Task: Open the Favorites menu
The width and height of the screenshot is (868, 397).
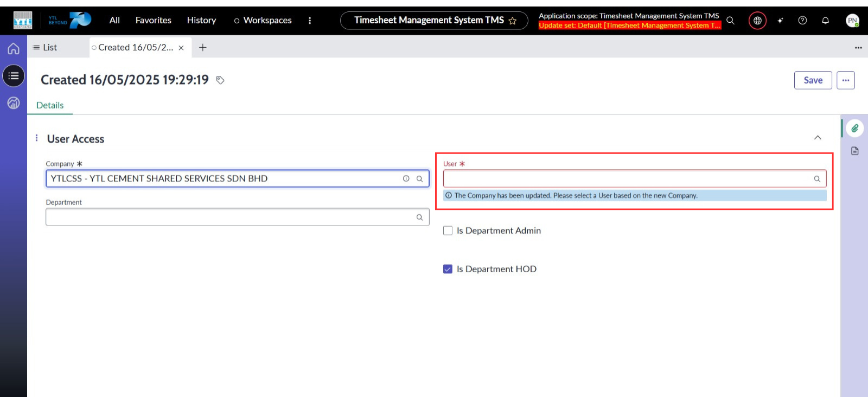Action: [x=153, y=20]
